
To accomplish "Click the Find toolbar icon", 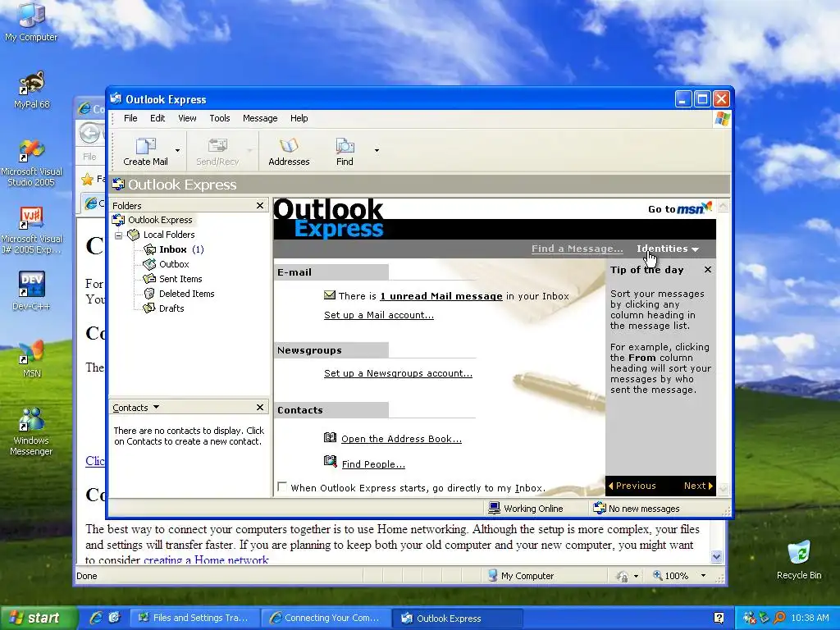I will pyautogui.click(x=345, y=152).
